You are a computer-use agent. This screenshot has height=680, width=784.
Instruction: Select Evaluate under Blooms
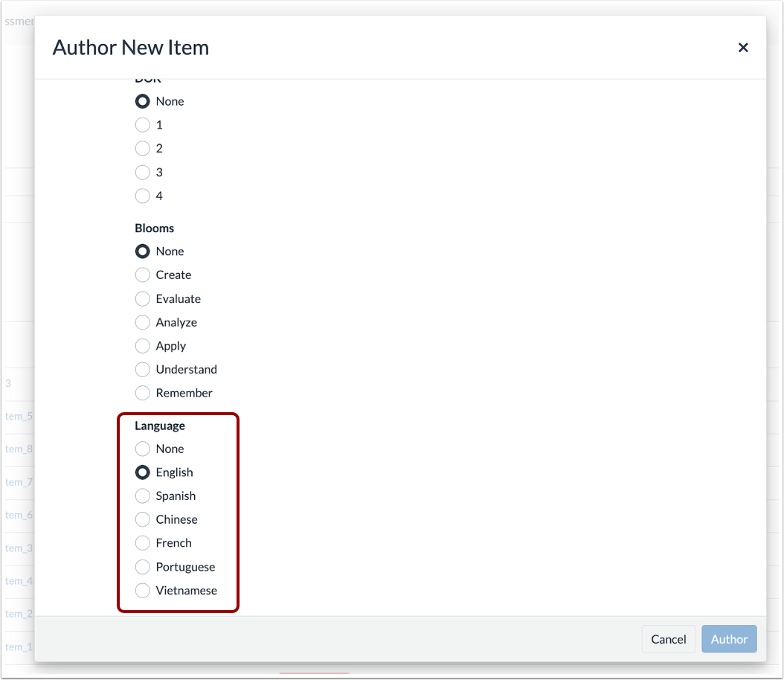pos(142,298)
